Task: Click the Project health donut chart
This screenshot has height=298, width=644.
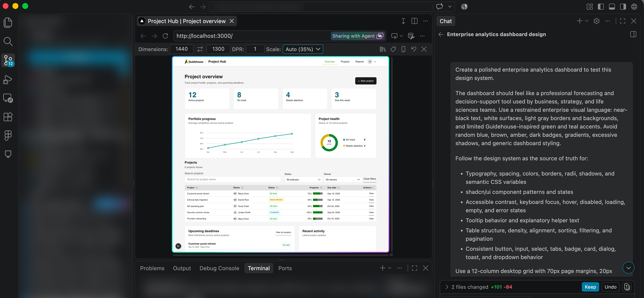Action: click(x=329, y=142)
